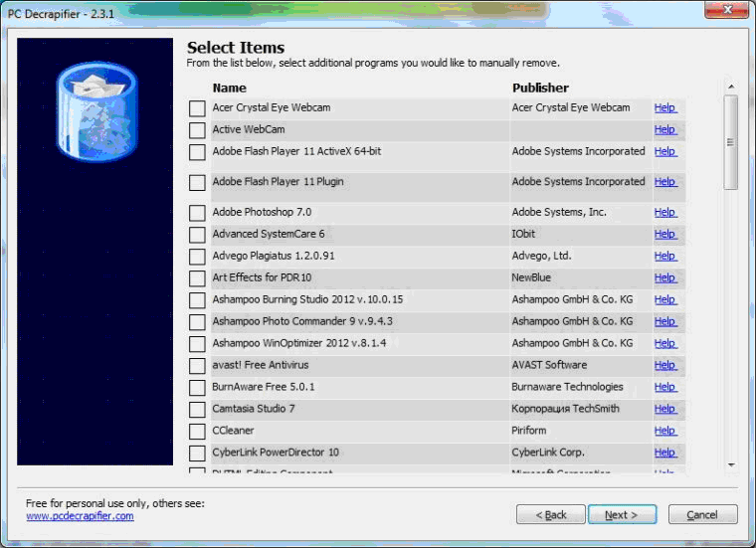Screen dimensions: 756x548
Task: Click the NewBlue publisher cell
Action: (x=531, y=277)
